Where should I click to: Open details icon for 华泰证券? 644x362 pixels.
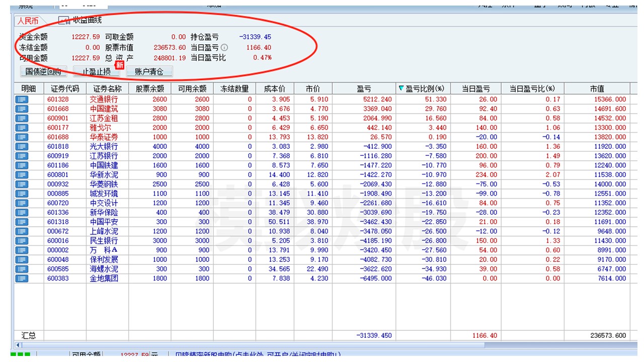pos(22,137)
